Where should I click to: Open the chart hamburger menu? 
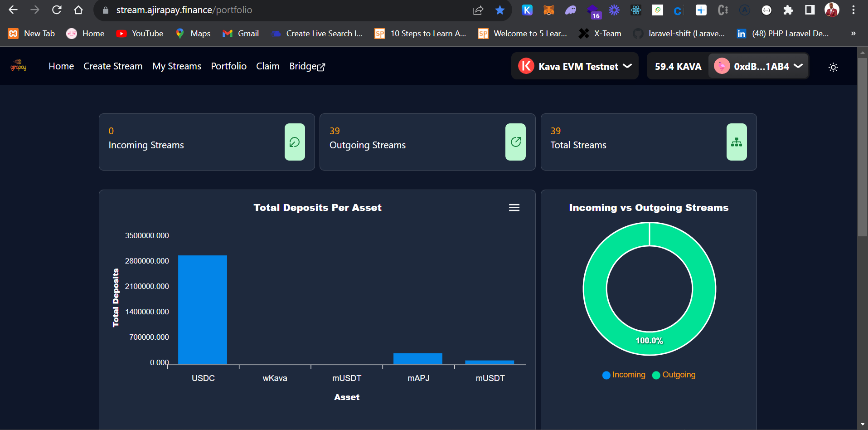(x=514, y=208)
